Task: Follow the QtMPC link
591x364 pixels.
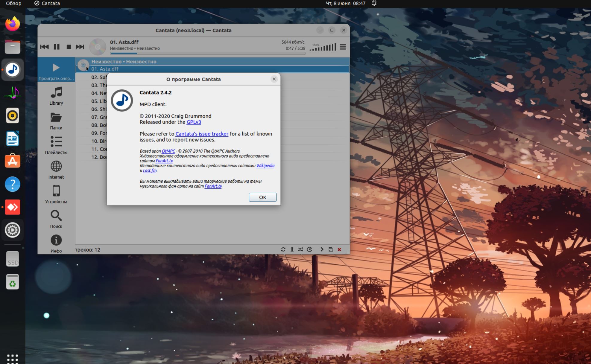Action: point(168,151)
